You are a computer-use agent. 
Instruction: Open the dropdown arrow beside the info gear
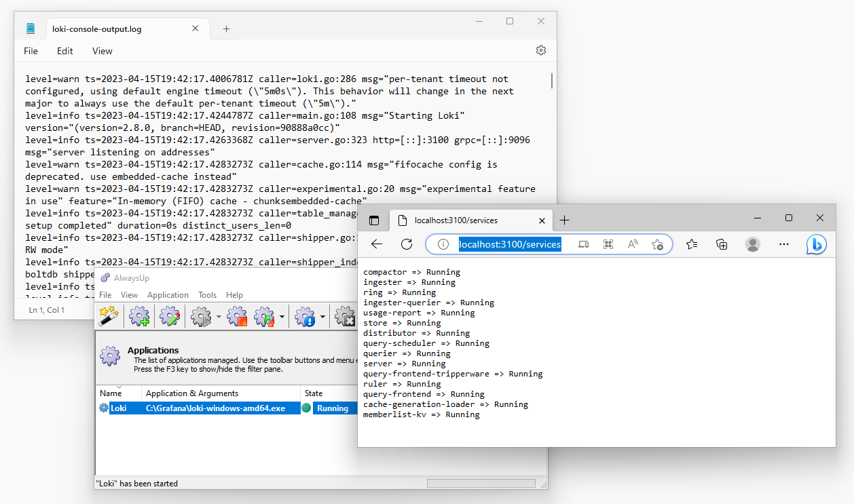(x=323, y=317)
